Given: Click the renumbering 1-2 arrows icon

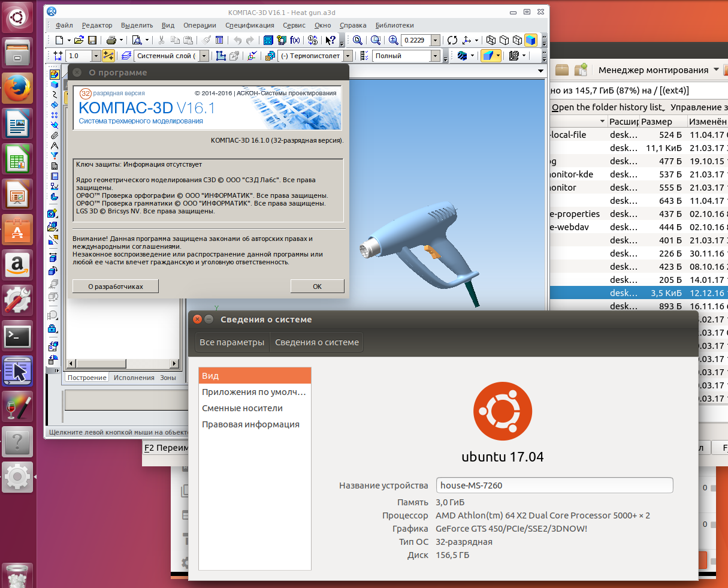Looking at the screenshot, I should pos(313,40).
